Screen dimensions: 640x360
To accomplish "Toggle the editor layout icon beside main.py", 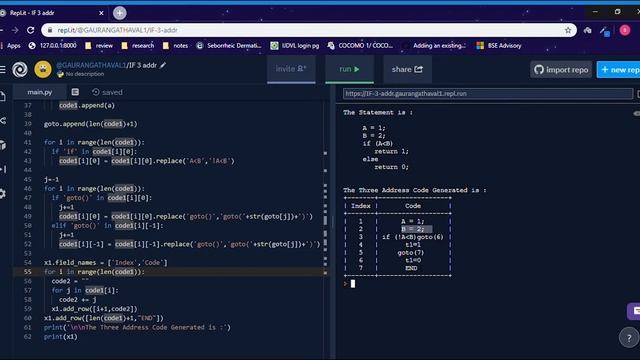I will [75, 92].
